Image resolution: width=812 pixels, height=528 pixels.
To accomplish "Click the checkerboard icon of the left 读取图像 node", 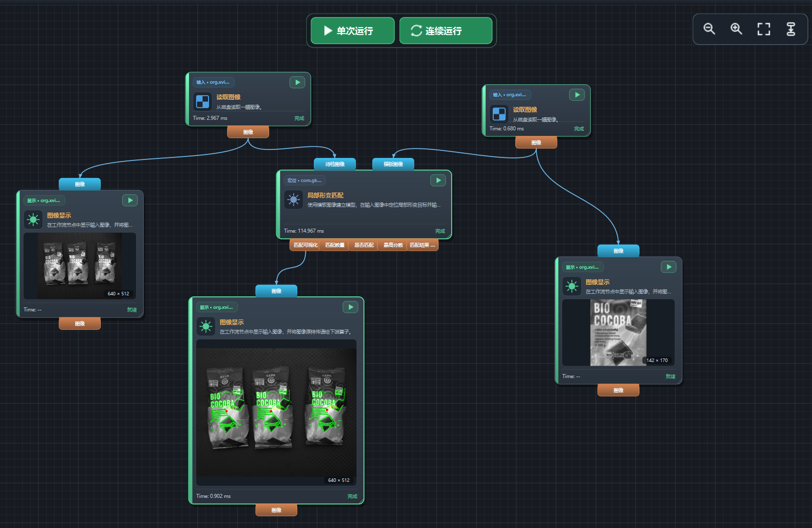I will [x=202, y=101].
